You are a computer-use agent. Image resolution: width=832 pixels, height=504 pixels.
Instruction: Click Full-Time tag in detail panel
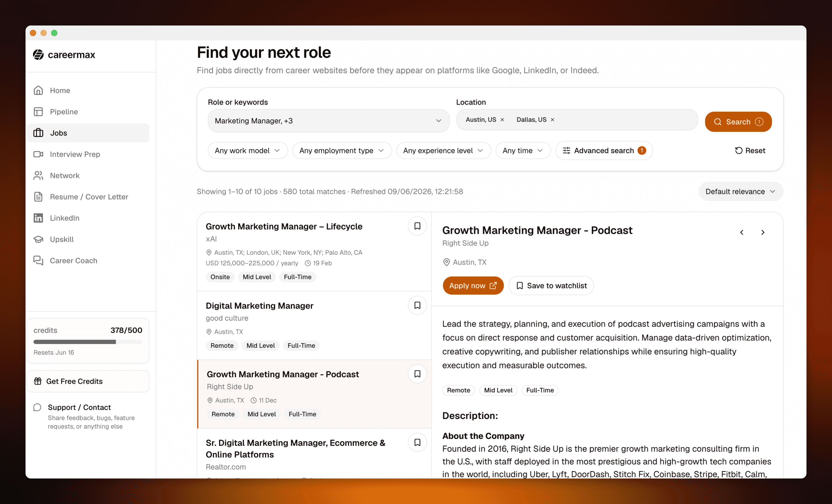click(540, 390)
